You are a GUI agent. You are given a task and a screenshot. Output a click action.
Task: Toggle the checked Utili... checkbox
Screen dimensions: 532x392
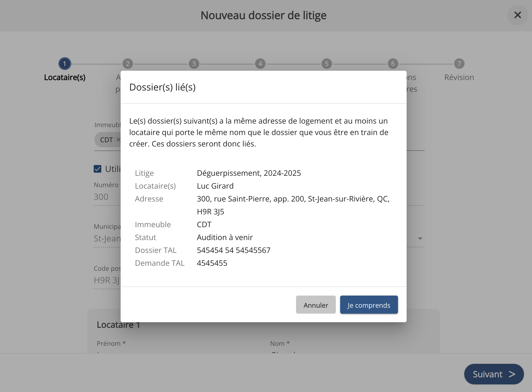(x=97, y=169)
